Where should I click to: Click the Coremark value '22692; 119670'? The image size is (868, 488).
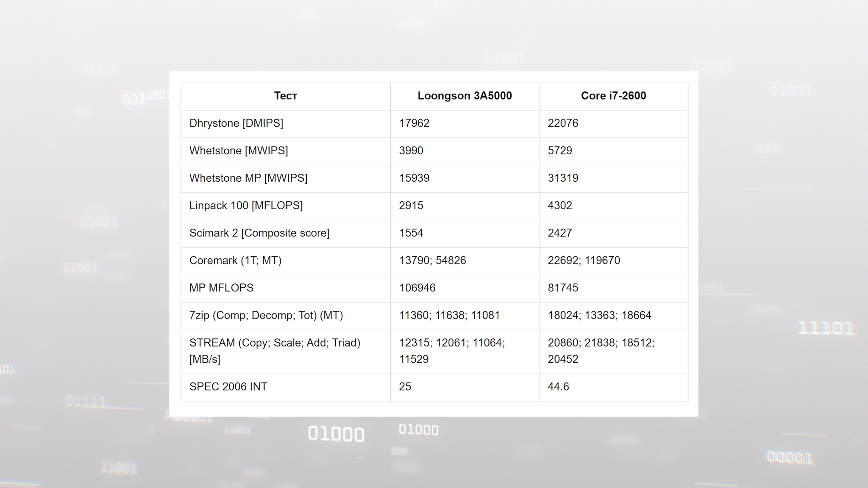click(x=584, y=261)
